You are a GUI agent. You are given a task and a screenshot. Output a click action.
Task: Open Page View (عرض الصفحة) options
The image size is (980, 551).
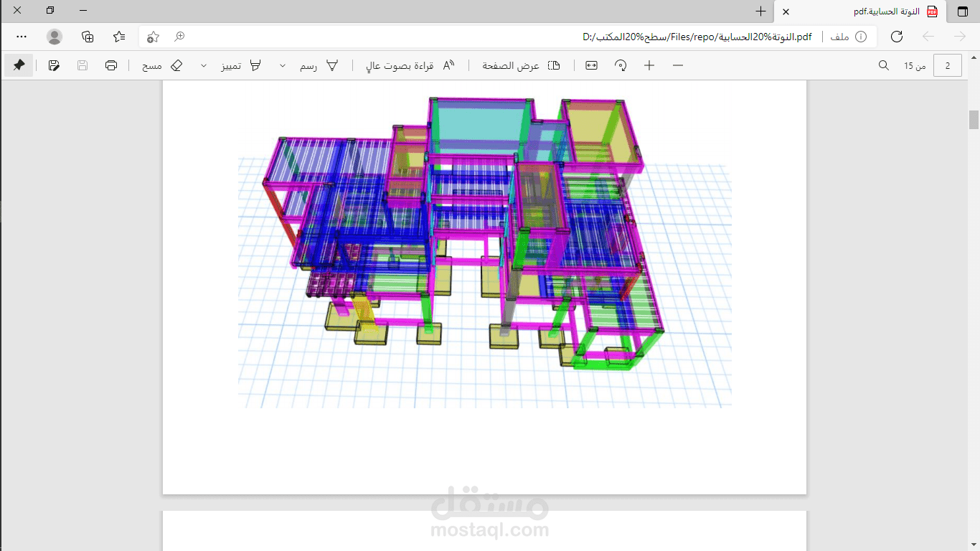(521, 65)
